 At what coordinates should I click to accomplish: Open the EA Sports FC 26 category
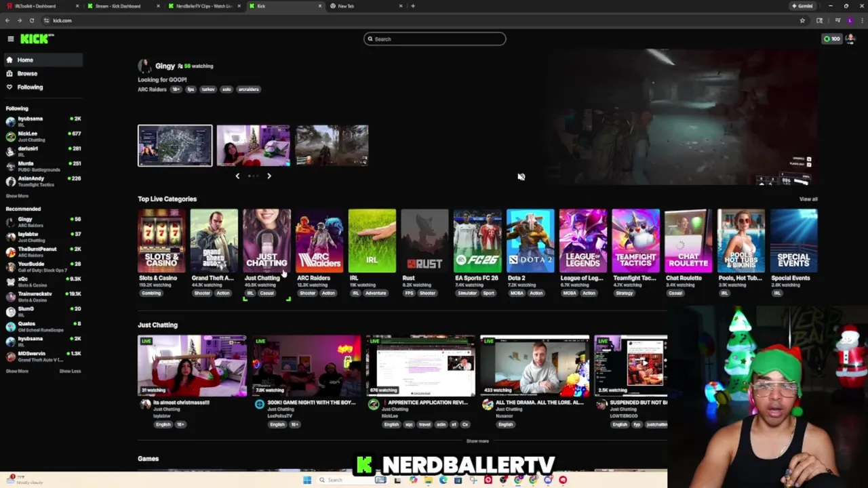click(477, 241)
